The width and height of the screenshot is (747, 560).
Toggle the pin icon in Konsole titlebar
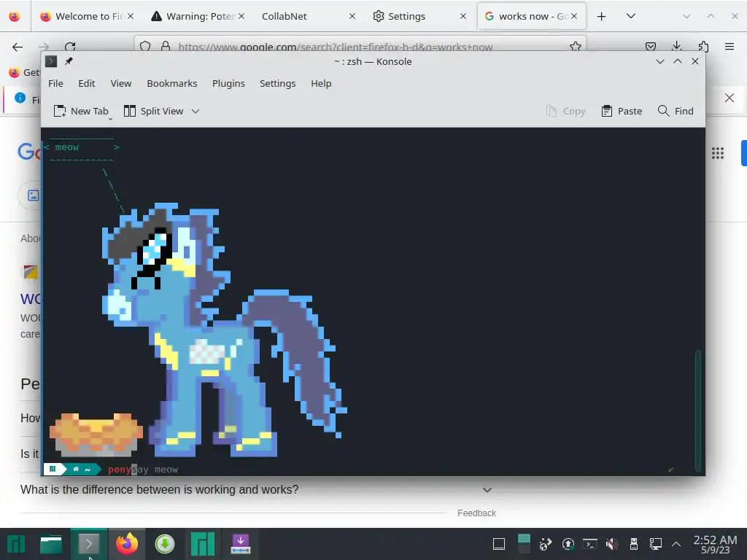point(69,61)
